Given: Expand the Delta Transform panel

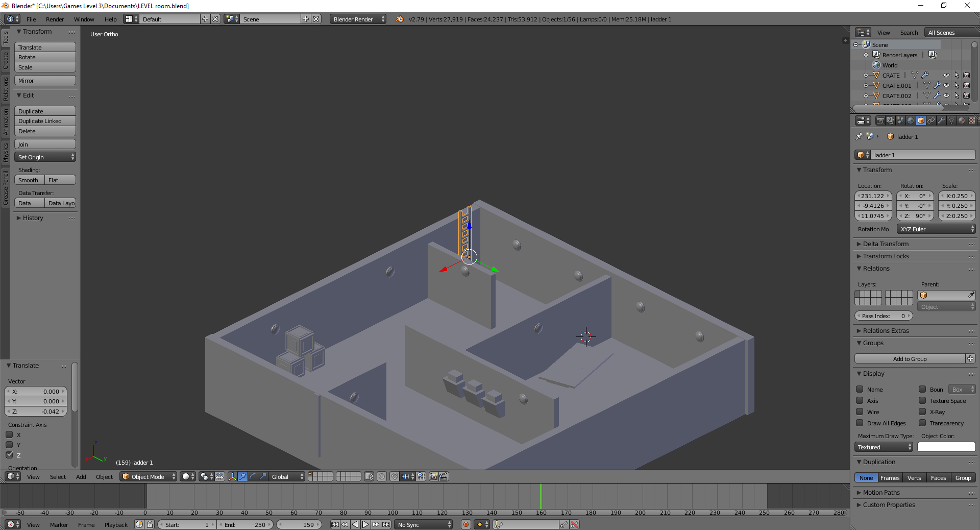Looking at the screenshot, I should pos(886,244).
